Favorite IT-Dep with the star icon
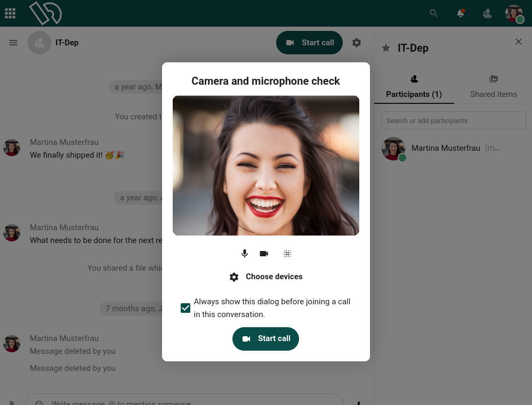532x405 pixels. tap(386, 48)
